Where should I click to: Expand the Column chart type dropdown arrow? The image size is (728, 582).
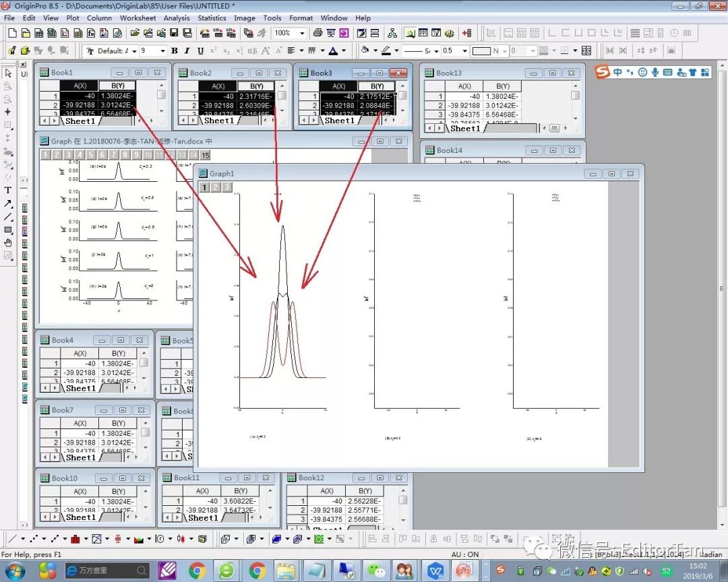86,539
